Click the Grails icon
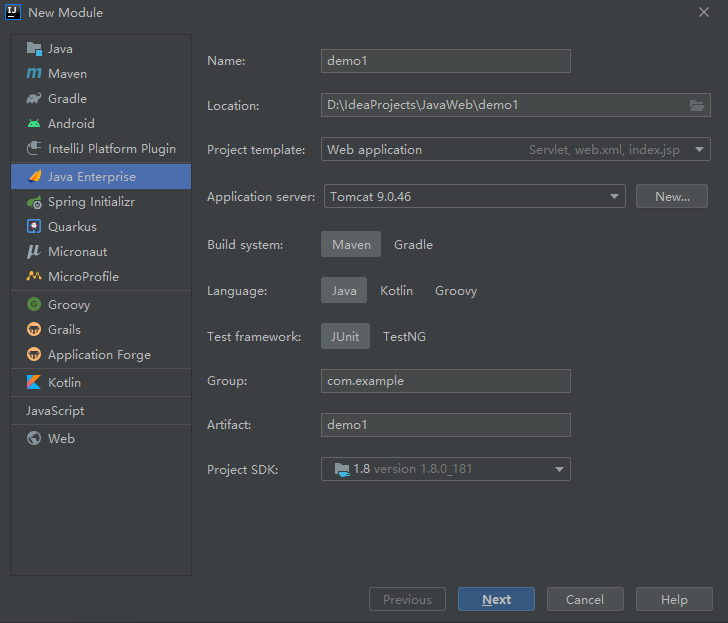728x623 pixels. pyautogui.click(x=34, y=330)
